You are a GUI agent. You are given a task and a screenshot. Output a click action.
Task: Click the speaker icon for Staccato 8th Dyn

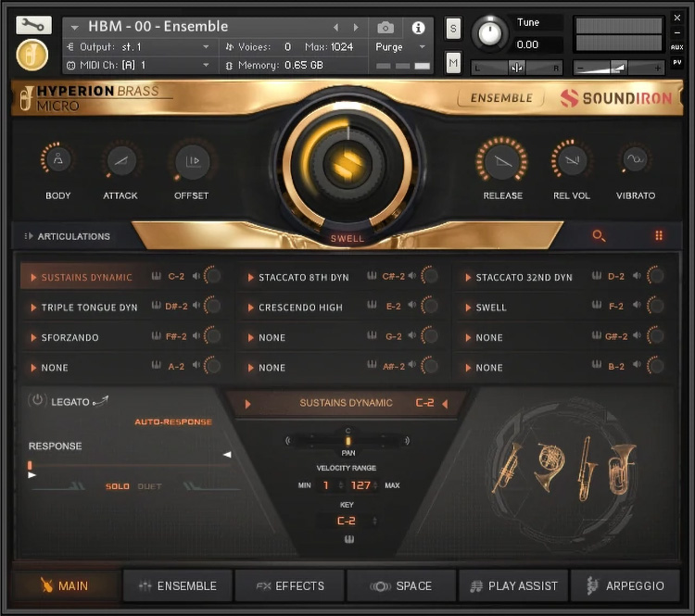pos(412,276)
